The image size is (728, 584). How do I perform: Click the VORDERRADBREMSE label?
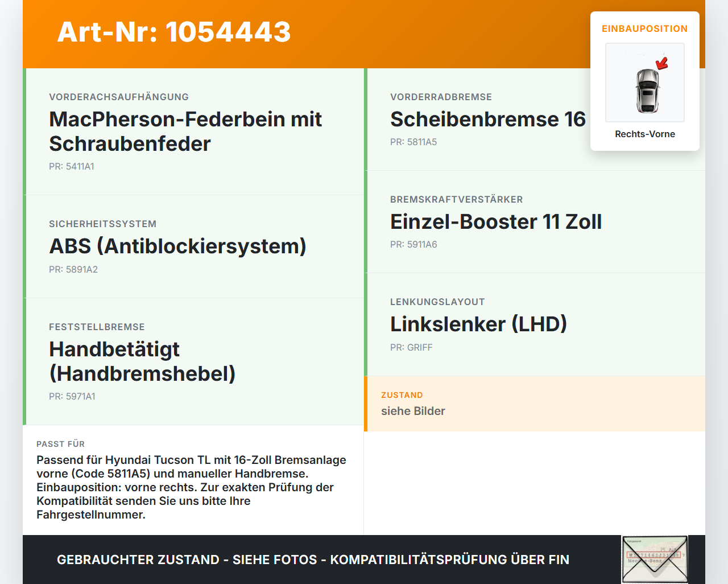441,97
